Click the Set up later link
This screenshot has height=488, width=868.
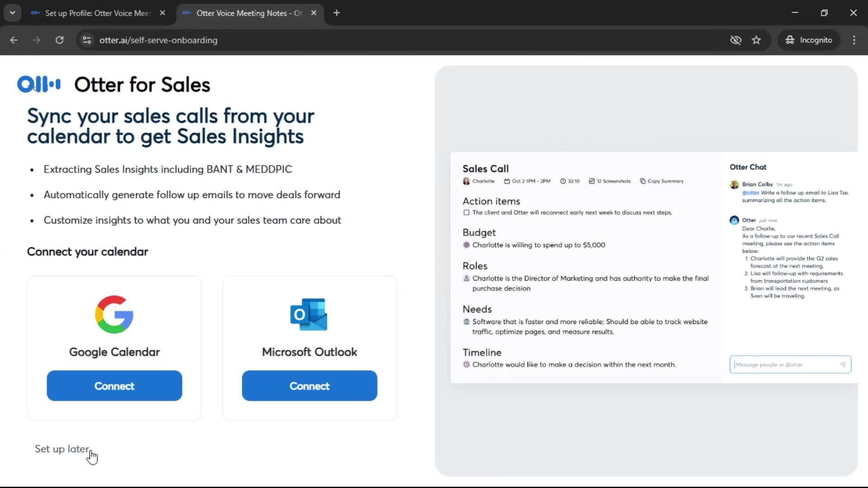(62, 449)
